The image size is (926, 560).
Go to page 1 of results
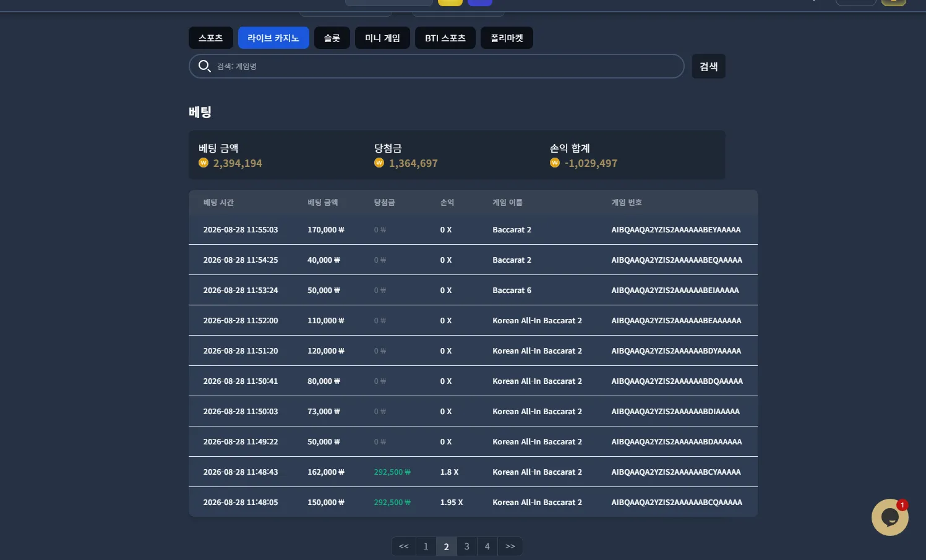(426, 546)
